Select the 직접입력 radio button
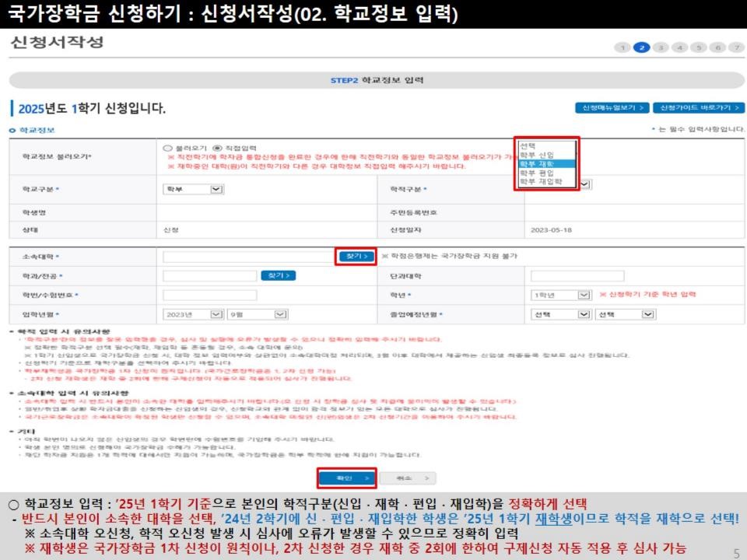Viewport: 747px width, 560px height. pos(218,147)
